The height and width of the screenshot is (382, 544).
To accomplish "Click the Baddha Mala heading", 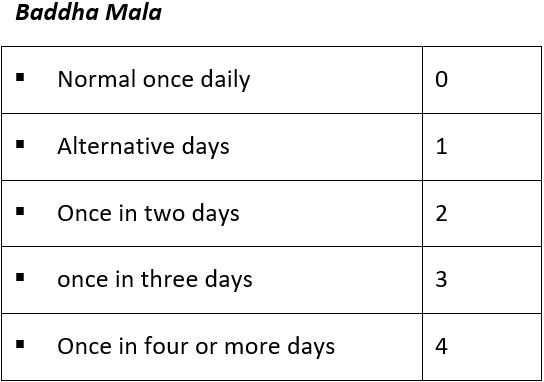I will [88, 12].
